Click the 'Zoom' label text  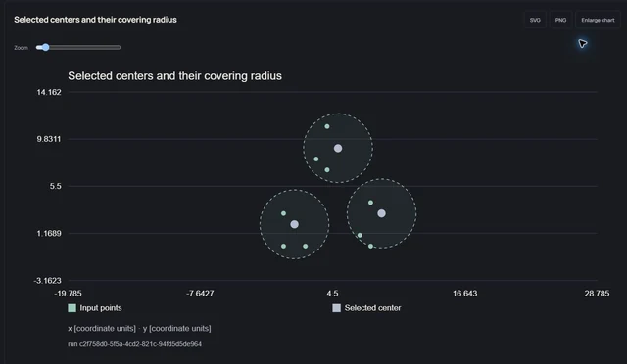point(22,48)
